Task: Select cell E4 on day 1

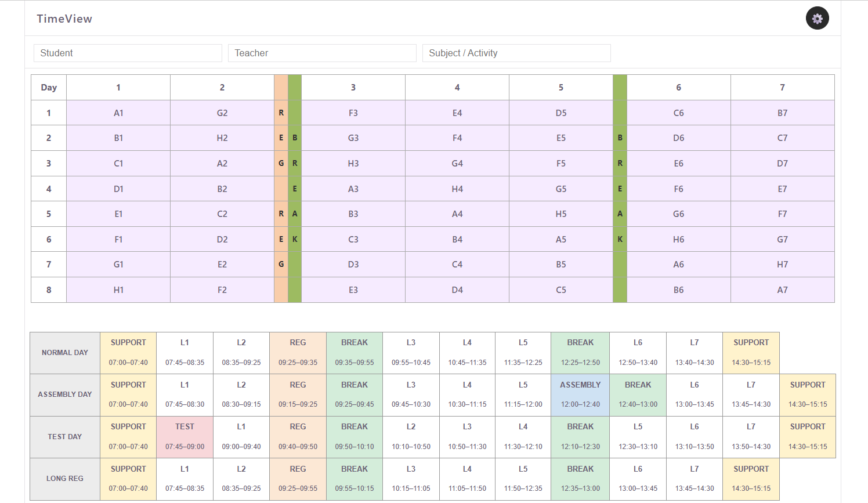Action: (457, 113)
